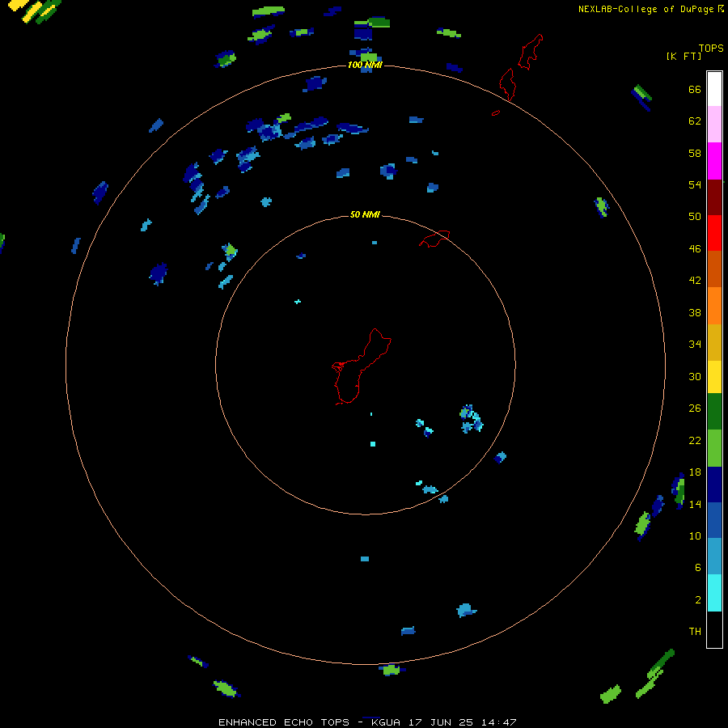Select the dark red legend swatch
Screen dimensions: 728x728
click(x=714, y=197)
